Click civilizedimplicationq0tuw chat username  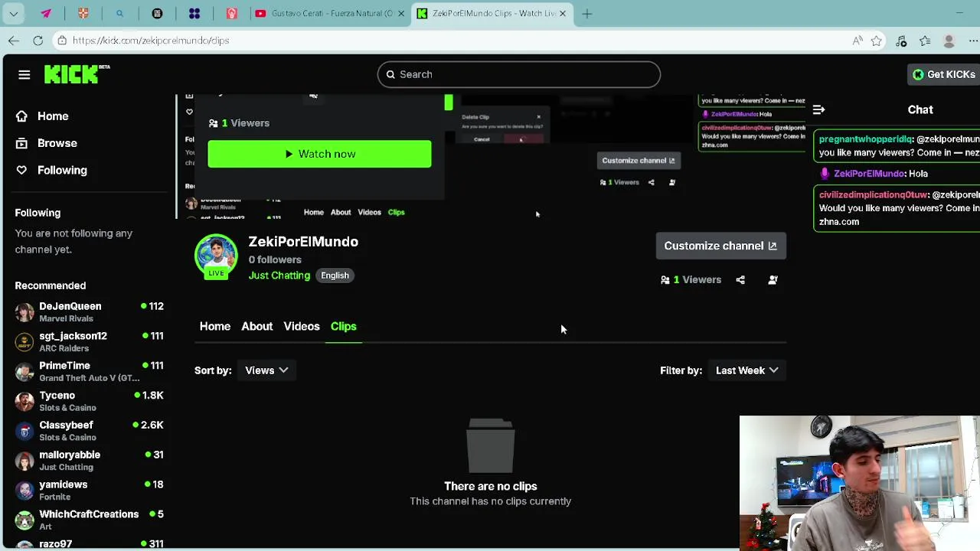[x=874, y=195]
